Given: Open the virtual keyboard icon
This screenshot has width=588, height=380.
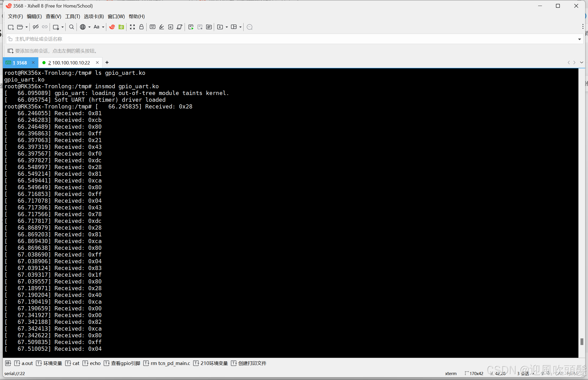Looking at the screenshot, I should pyautogui.click(x=153, y=27).
